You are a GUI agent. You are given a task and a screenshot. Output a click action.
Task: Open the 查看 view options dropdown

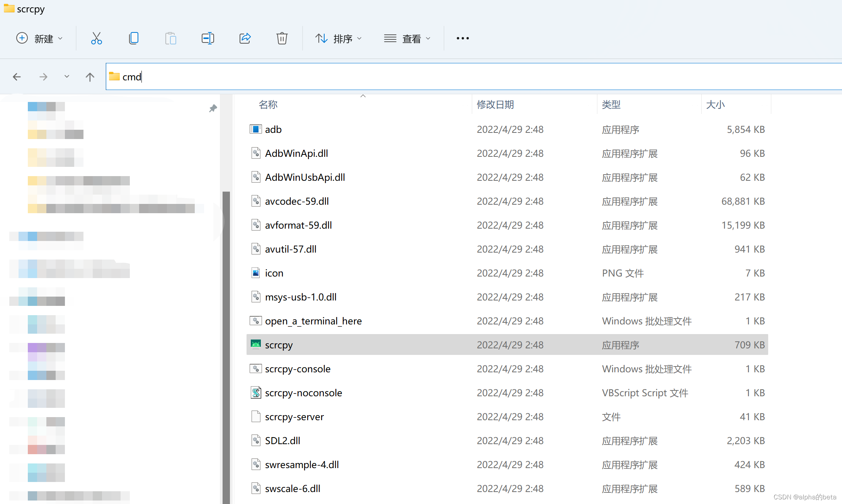tap(408, 38)
